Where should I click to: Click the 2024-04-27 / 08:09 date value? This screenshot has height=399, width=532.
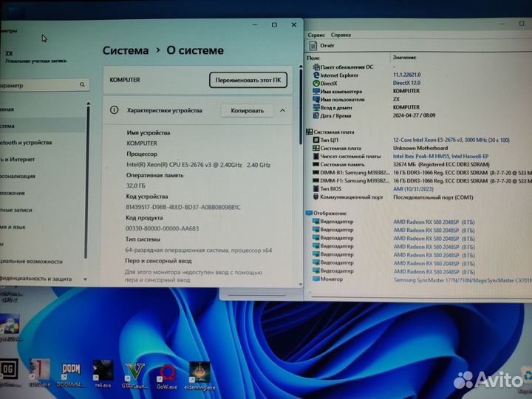(x=414, y=115)
